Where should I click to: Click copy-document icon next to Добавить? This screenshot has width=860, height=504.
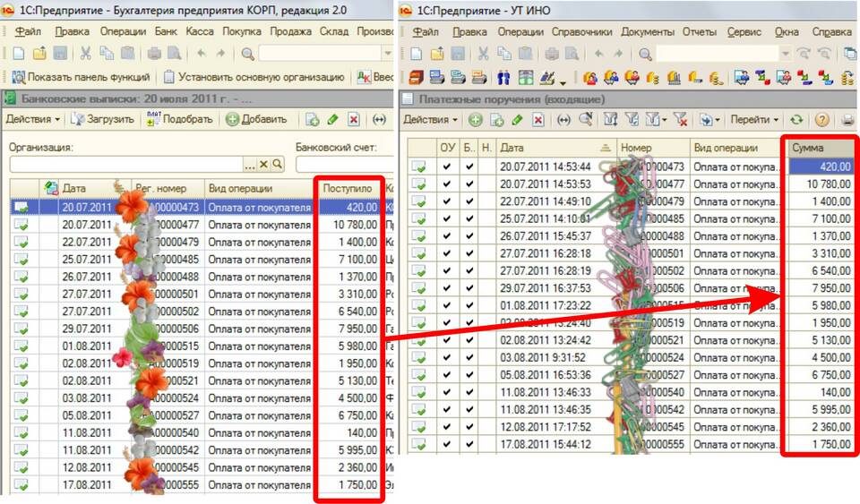pos(312,119)
